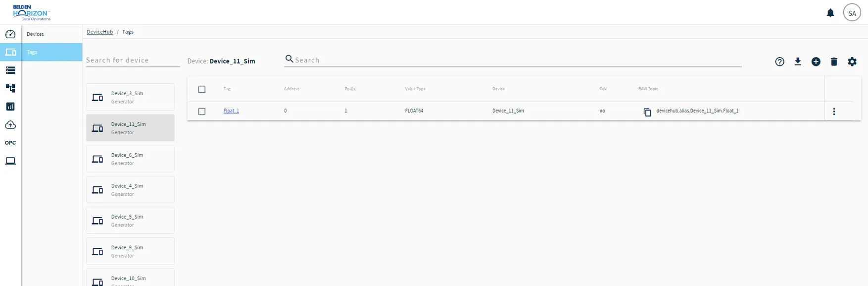Open the analytics chart icon in sidebar

[x=10, y=107]
